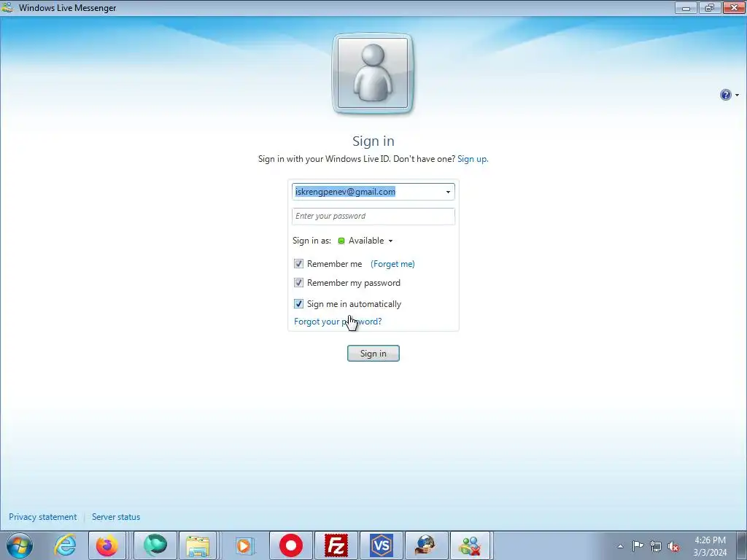Image resolution: width=747 pixels, height=560 pixels.
Task: Open Windows Explorer folder icon
Action: tap(198, 545)
